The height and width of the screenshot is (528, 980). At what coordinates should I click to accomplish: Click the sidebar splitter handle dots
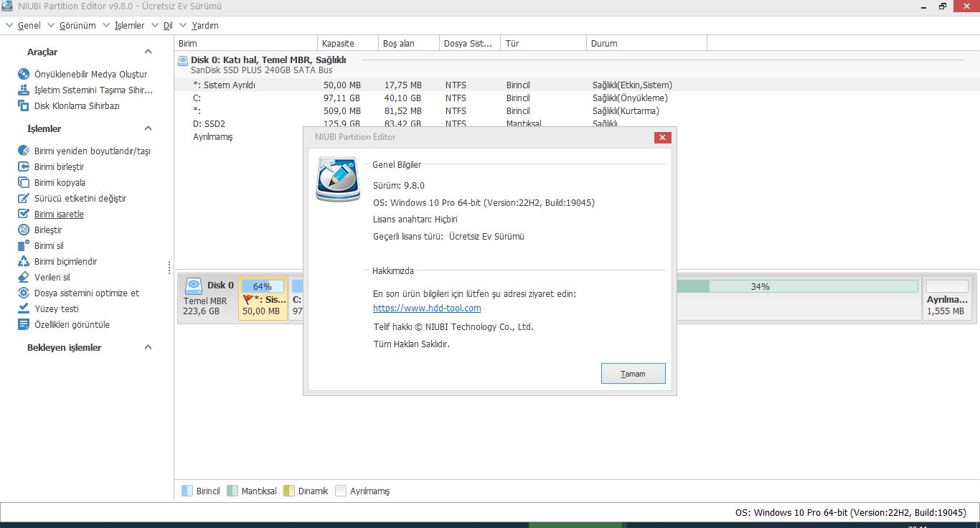point(170,267)
